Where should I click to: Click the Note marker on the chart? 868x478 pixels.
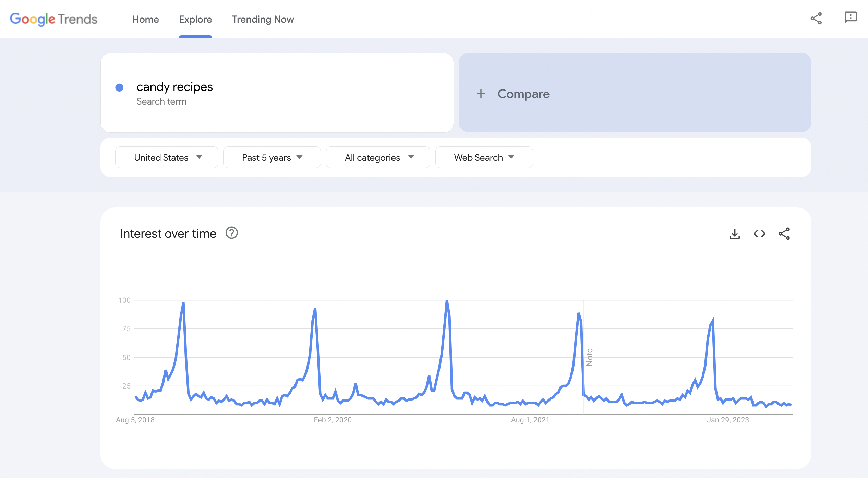click(x=588, y=356)
